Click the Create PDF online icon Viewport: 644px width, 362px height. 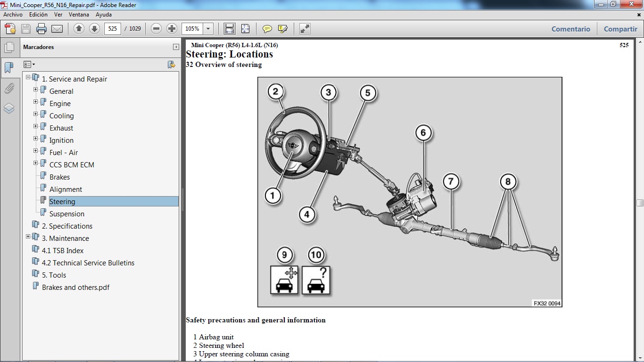pos(10,29)
